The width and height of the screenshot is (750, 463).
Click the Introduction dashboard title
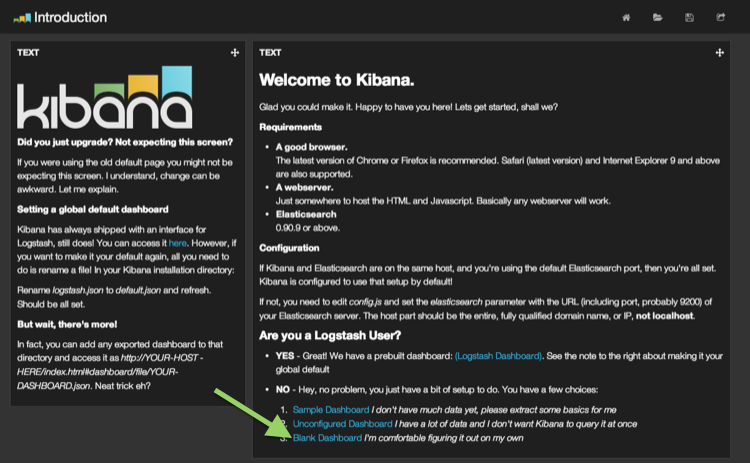pos(70,17)
